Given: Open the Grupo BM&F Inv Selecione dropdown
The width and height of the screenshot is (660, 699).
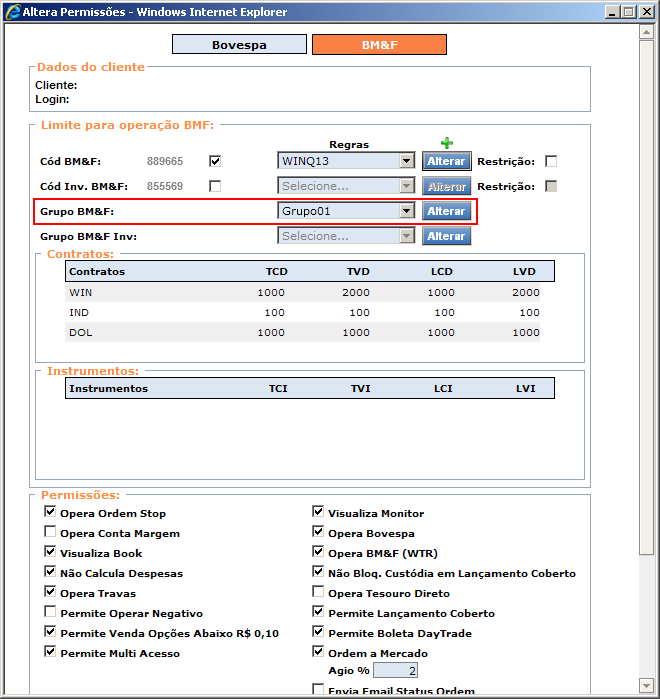Looking at the screenshot, I should (x=346, y=236).
